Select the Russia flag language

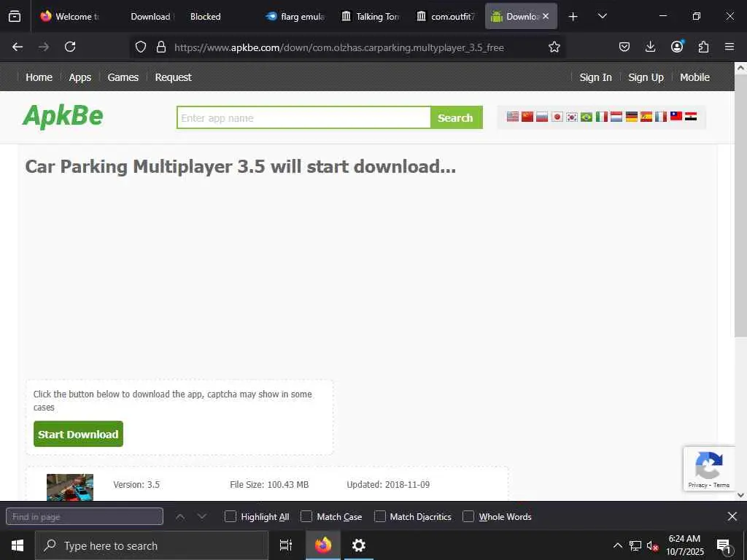tap(542, 117)
